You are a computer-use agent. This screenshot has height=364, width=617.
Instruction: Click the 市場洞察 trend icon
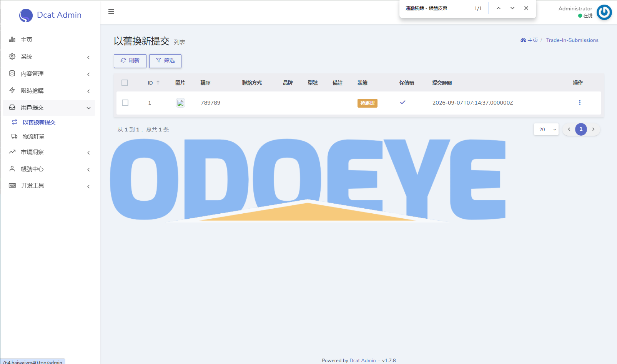point(12,152)
